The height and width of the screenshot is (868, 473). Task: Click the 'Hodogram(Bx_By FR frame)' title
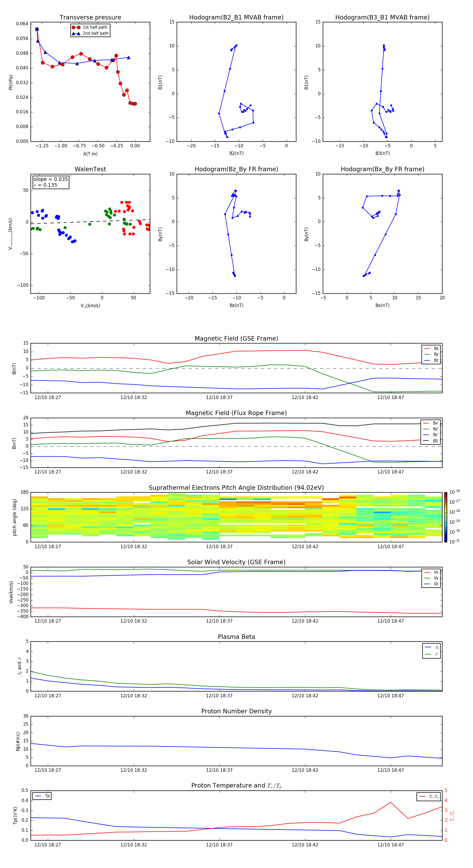tap(382, 169)
